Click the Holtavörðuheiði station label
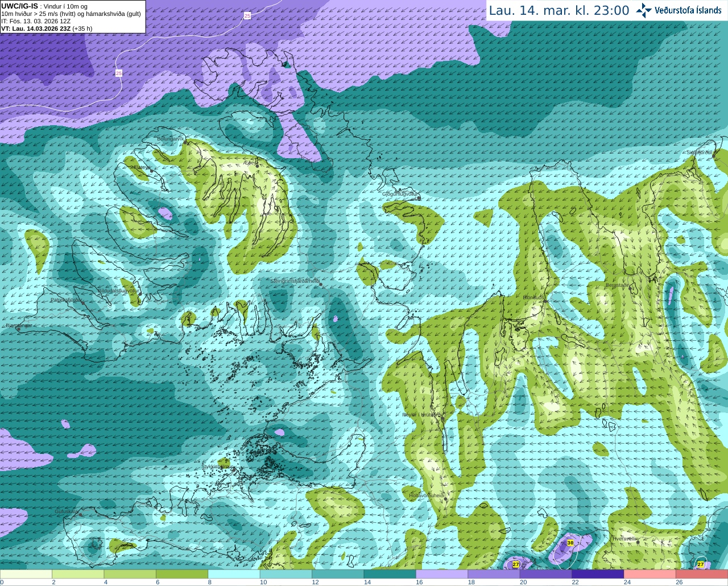This screenshot has height=586, width=728. point(427,496)
